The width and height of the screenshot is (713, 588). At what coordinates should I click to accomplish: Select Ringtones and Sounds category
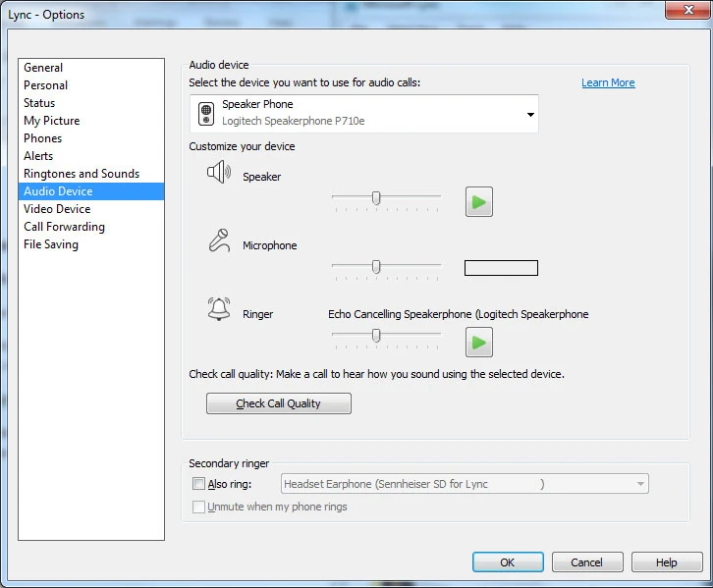pos(82,174)
